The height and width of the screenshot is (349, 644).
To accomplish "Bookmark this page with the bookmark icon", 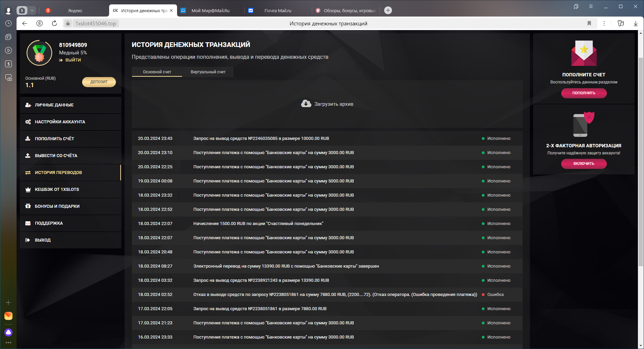I will click(589, 23).
